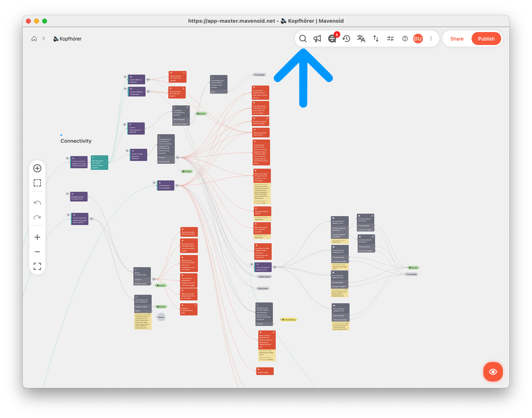Click the Share button
The height and width of the screenshot is (418, 532).
coord(457,39)
